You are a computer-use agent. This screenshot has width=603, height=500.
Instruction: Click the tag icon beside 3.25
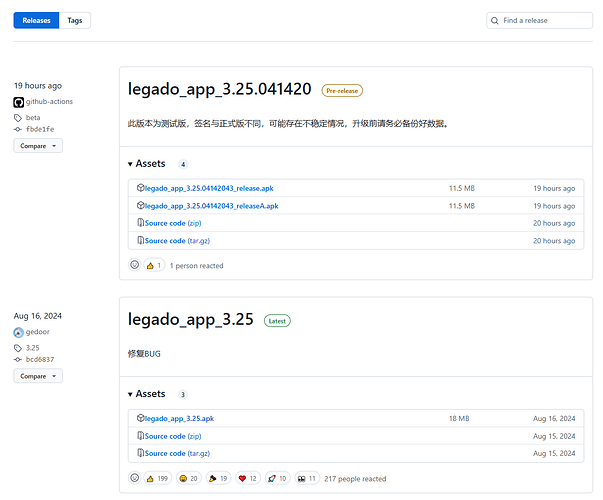[x=18, y=348]
